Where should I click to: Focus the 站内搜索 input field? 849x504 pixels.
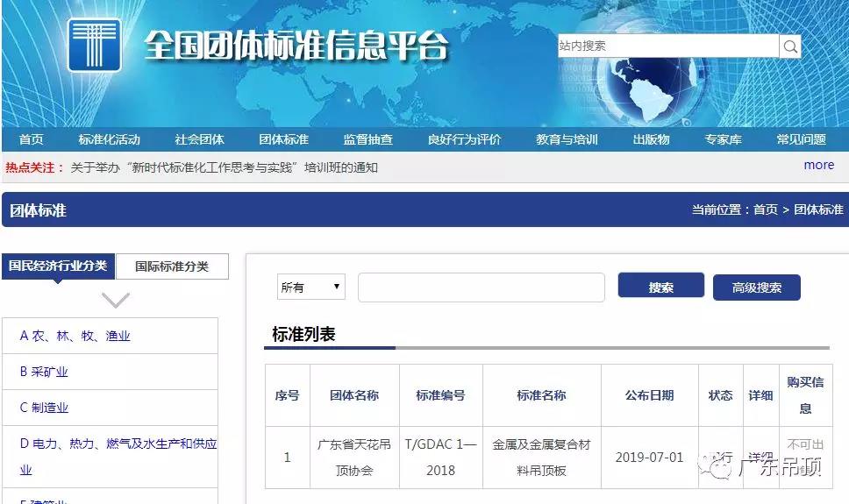668,46
